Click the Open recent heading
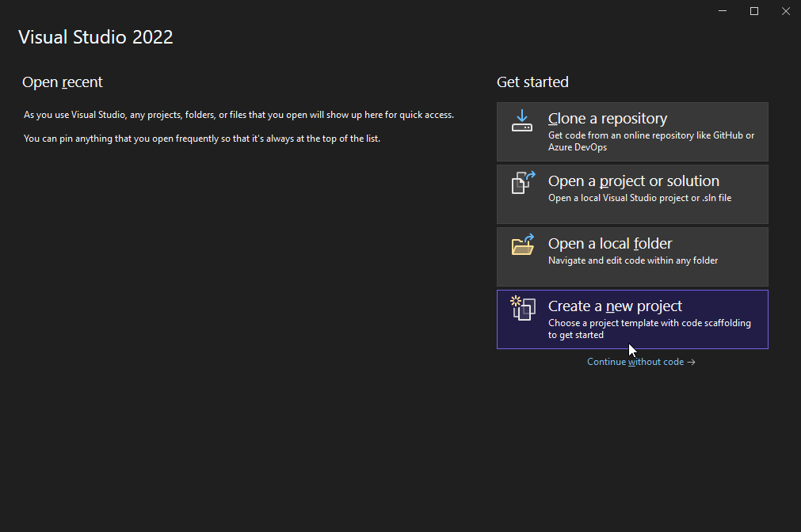Screen dimensions: 801x532 63,82
